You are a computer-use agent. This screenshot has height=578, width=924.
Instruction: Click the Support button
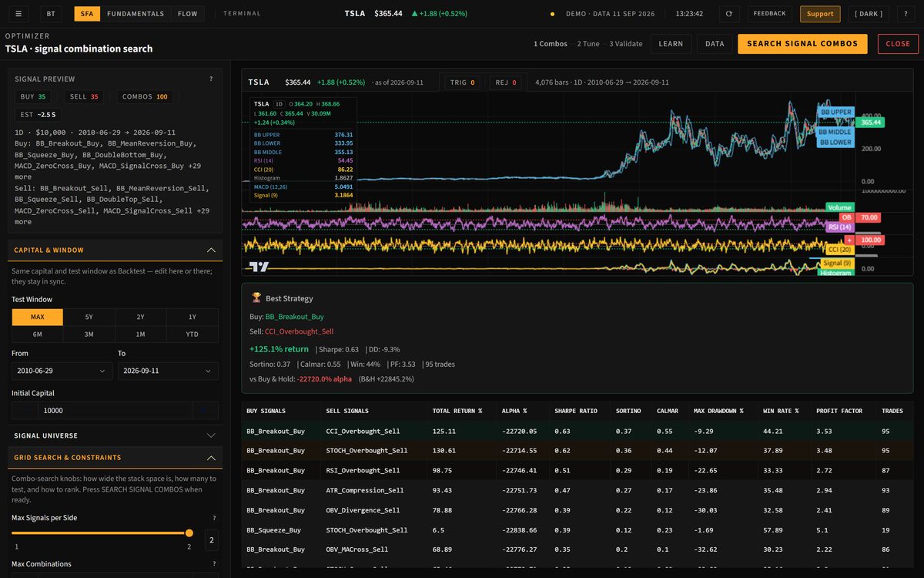pos(820,14)
